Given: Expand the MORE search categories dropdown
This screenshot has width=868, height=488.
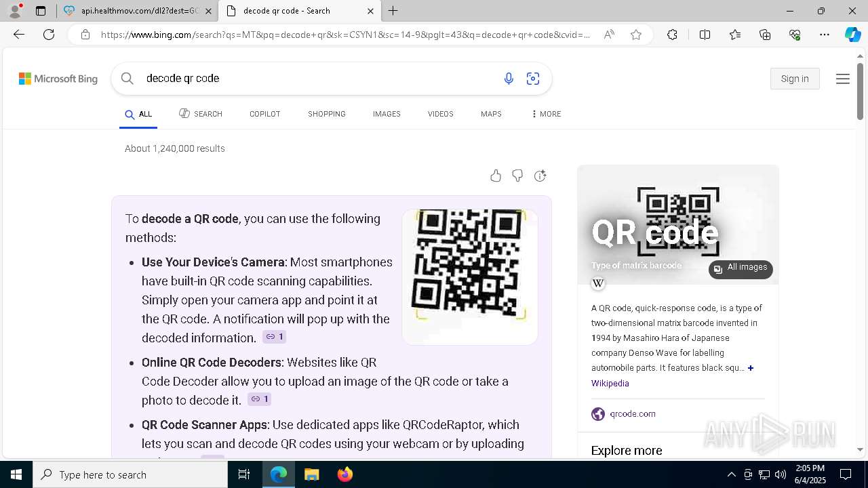Looking at the screenshot, I should pyautogui.click(x=547, y=114).
